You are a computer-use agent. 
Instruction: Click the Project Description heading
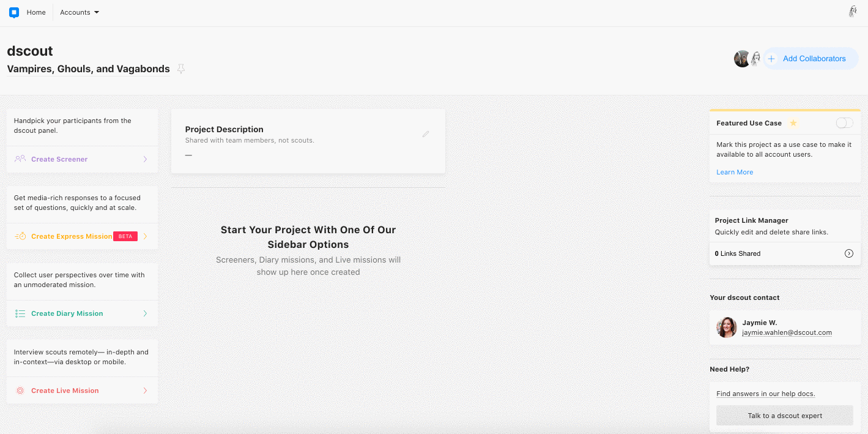click(x=224, y=129)
